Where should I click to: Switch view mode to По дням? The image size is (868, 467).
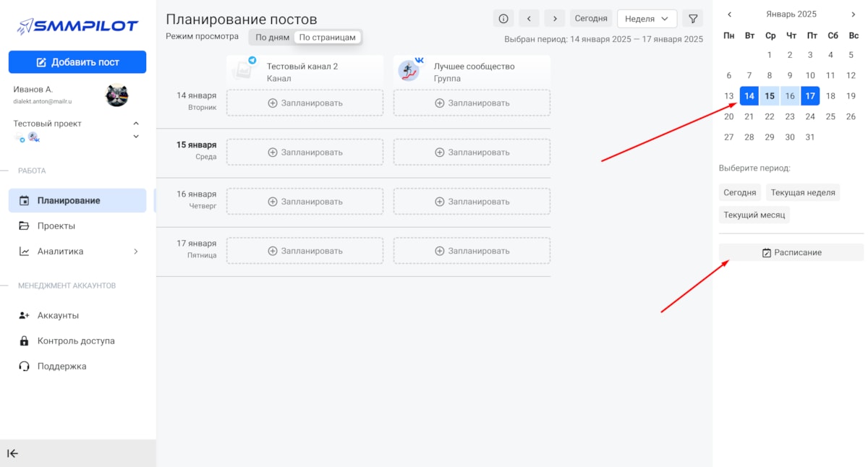click(273, 37)
